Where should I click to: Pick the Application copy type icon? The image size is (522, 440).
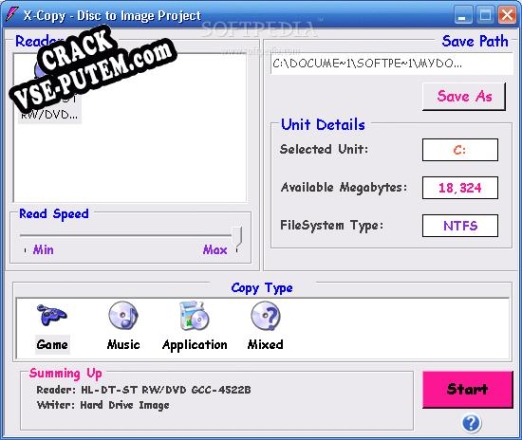[194, 315]
